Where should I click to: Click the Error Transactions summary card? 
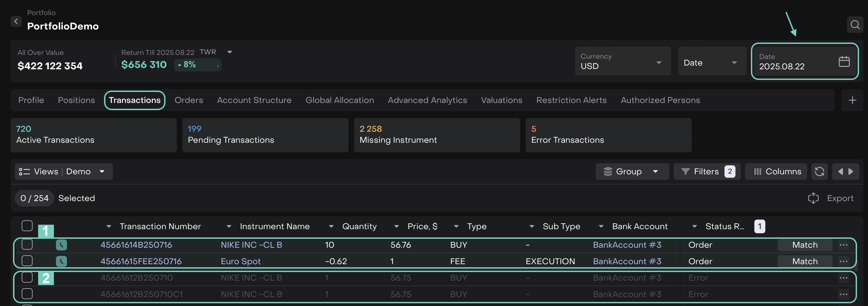pos(608,135)
